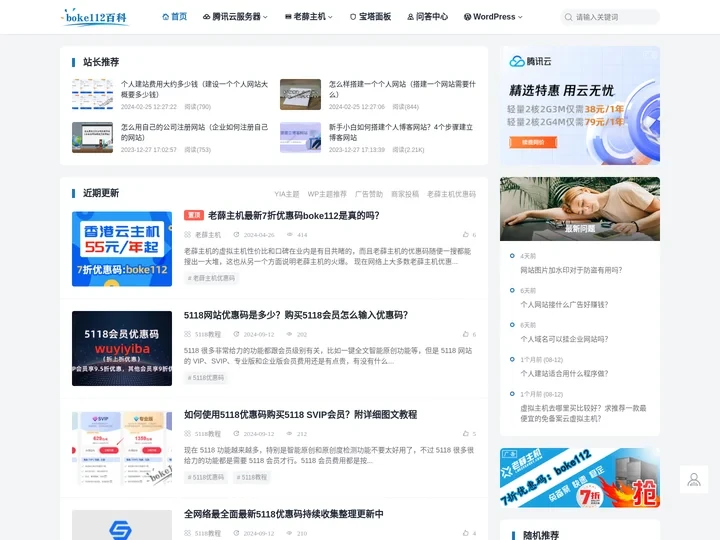
Task: Click the SVIP pricing screenshot thumbnail
Action: (x=122, y=448)
